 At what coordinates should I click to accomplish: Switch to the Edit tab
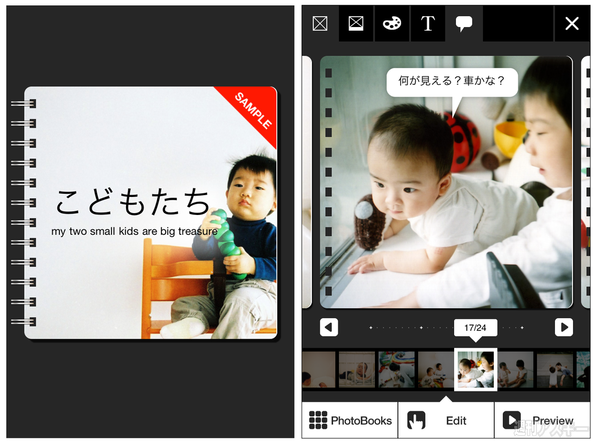[446, 420]
